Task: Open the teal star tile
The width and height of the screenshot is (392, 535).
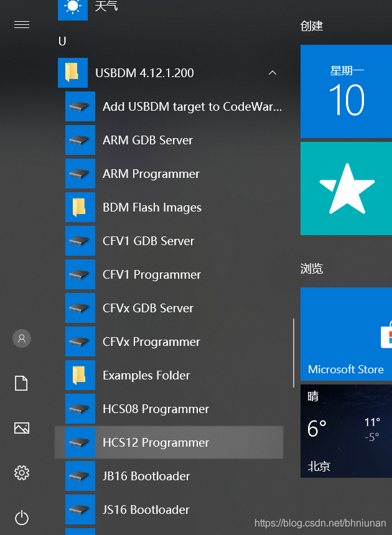Action: (x=347, y=188)
